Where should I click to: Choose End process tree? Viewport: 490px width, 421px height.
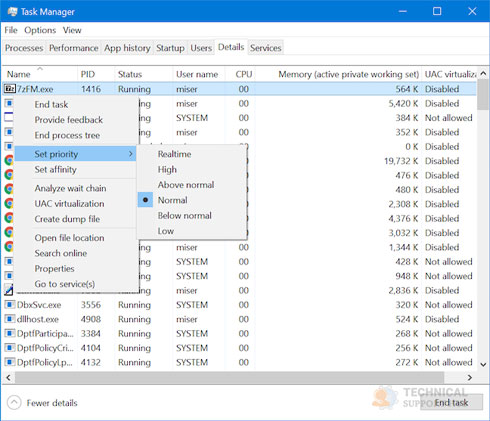click(67, 135)
